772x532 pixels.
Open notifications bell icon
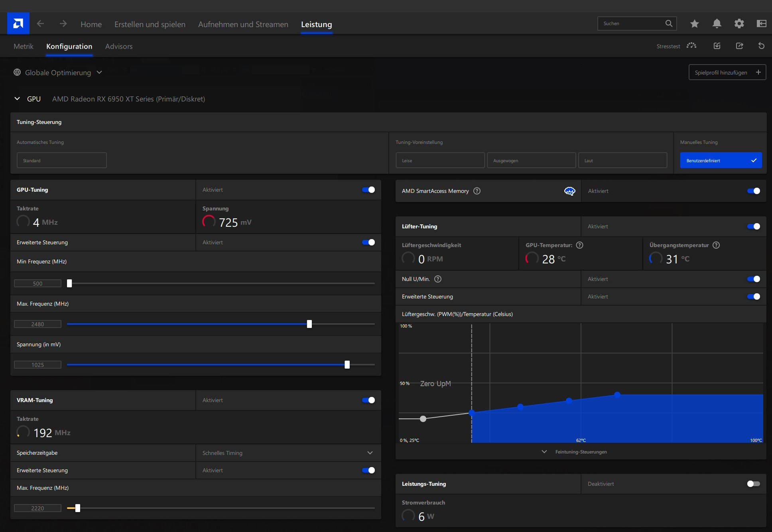(717, 24)
